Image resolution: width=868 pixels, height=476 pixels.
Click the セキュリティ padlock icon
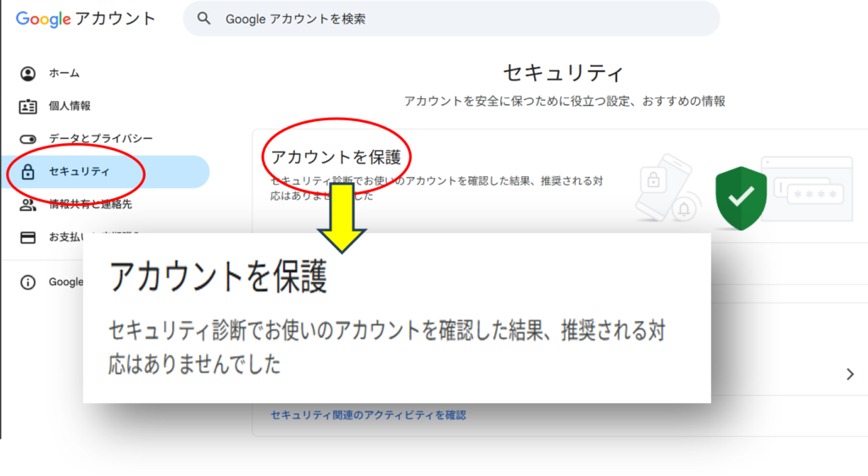(x=28, y=172)
